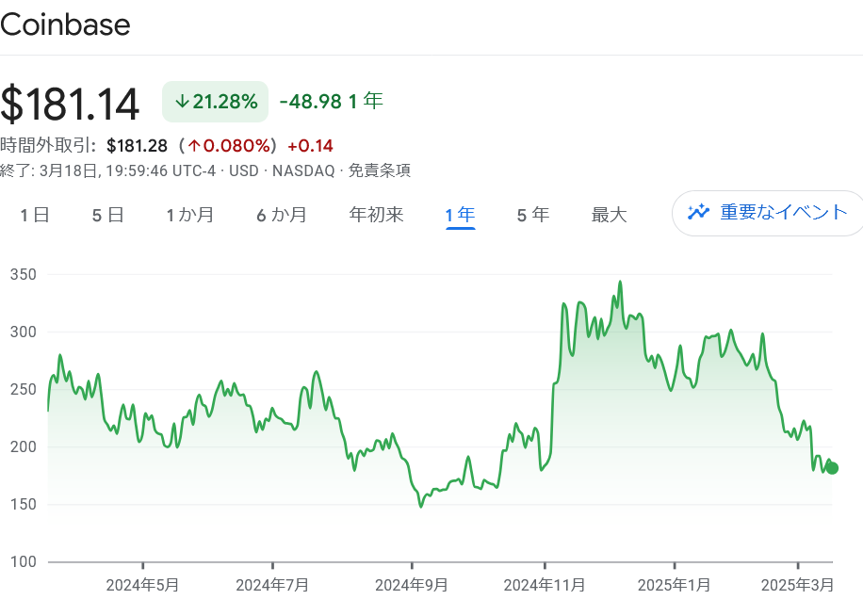This screenshot has height=616, width=863.
Task: Open the 6か月 range tab
Action: [x=282, y=215]
